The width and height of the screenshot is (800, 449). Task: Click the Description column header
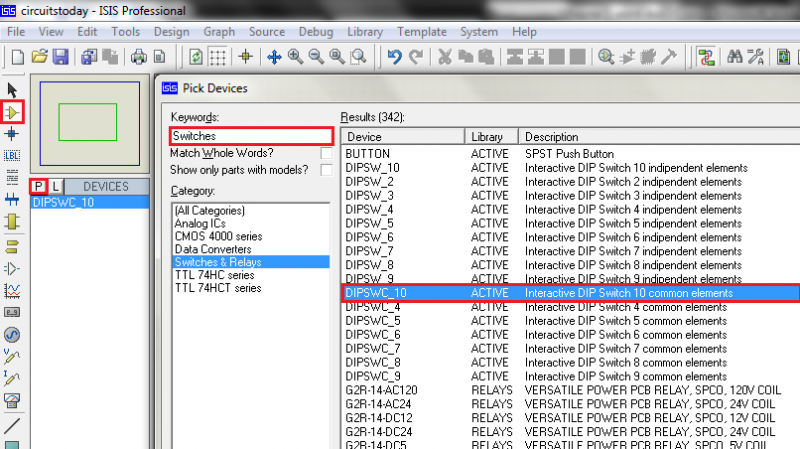[x=552, y=136]
